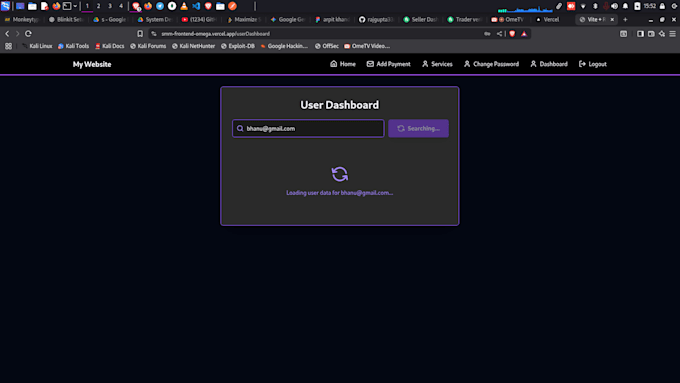Open the Dashboard nav link
The width and height of the screenshot is (680, 383).
549,64
